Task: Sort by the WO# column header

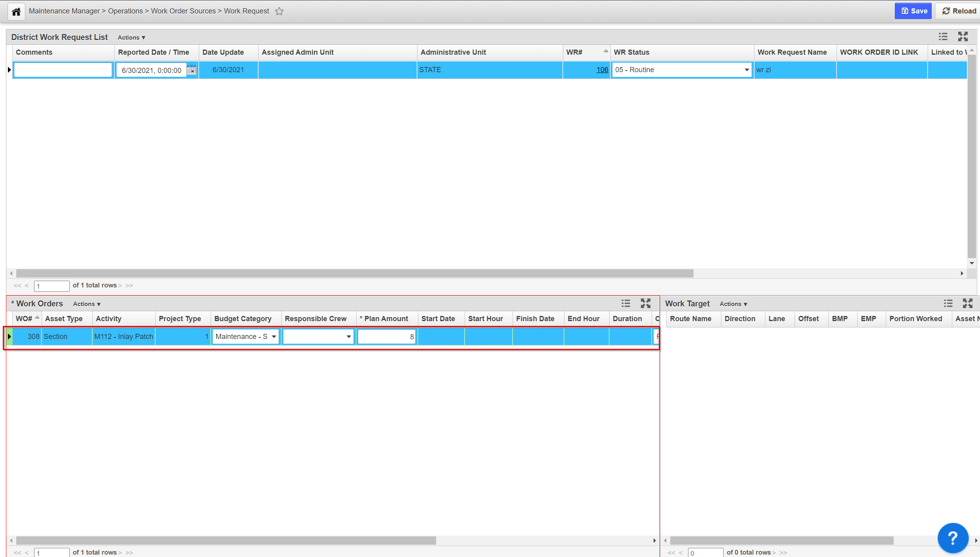Action: coord(24,319)
